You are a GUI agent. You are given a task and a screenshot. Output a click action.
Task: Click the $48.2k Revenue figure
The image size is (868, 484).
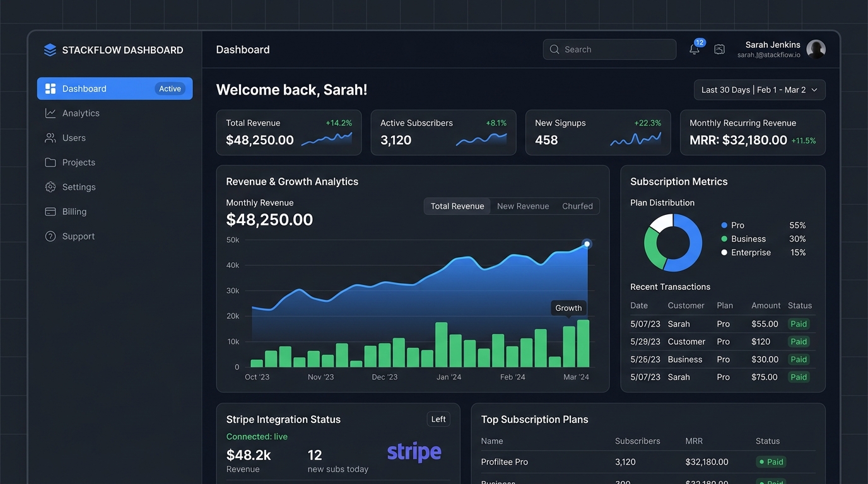point(249,455)
